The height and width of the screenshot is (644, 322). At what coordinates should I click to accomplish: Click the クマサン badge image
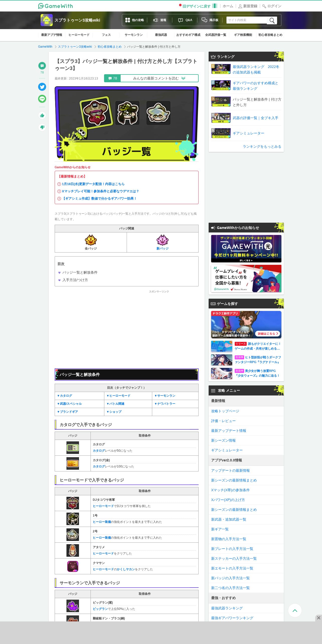(73, 566)
